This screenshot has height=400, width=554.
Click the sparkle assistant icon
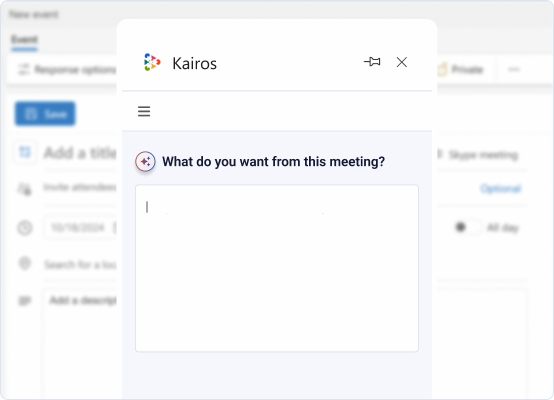click(x=145, y=161)
